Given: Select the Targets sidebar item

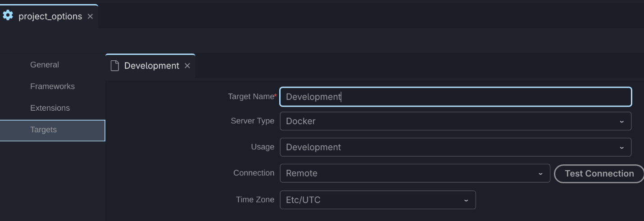Looking at the screenshot, I should pyautogui.click(x=52, y=130).
